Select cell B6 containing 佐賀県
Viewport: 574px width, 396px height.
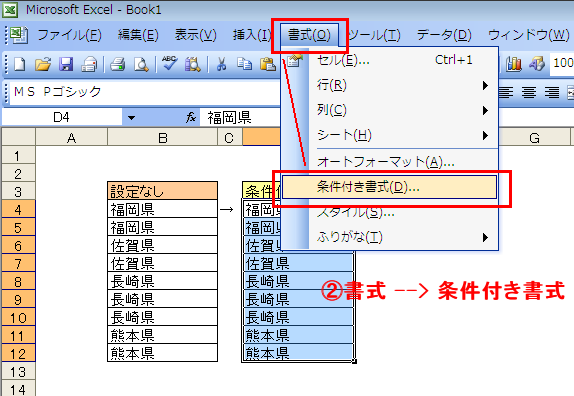coord(163,245)
